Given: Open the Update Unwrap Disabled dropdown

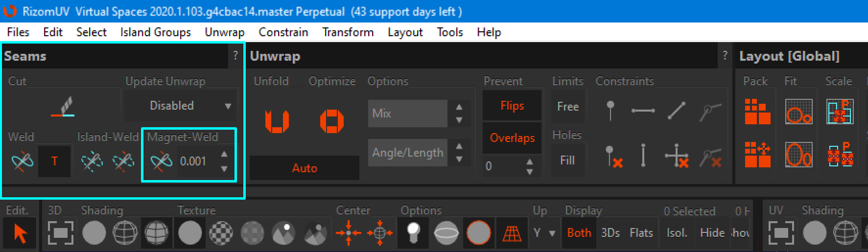Looking at the screenshot, I should coord(180,106).
